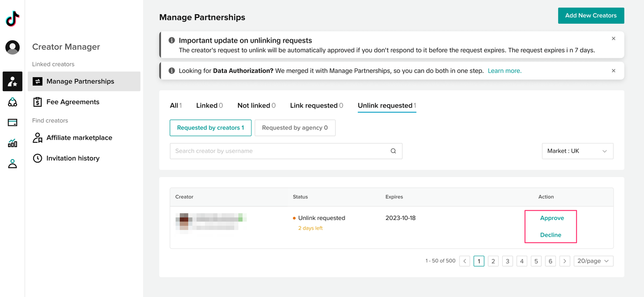Open the Market: UK dropdown
Viewport: 644px width, 297px height.
click(x=577, y=151)
